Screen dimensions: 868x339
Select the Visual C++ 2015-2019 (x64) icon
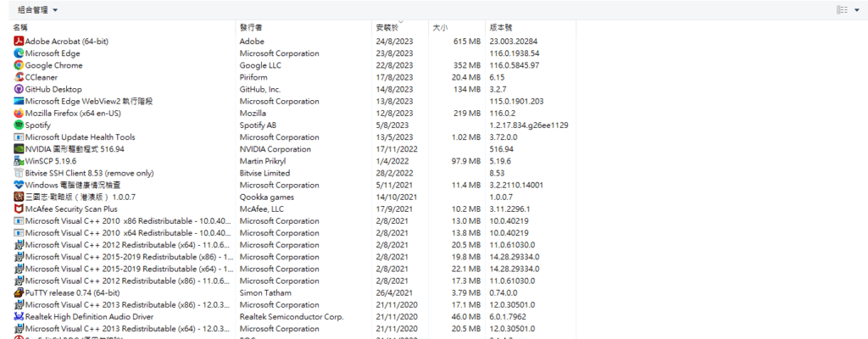tap(19, 269)
